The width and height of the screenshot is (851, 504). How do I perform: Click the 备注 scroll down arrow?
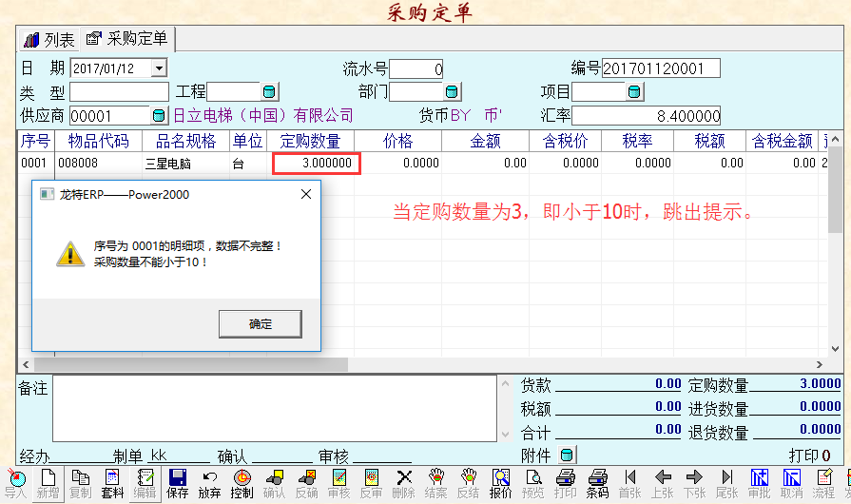505,434
